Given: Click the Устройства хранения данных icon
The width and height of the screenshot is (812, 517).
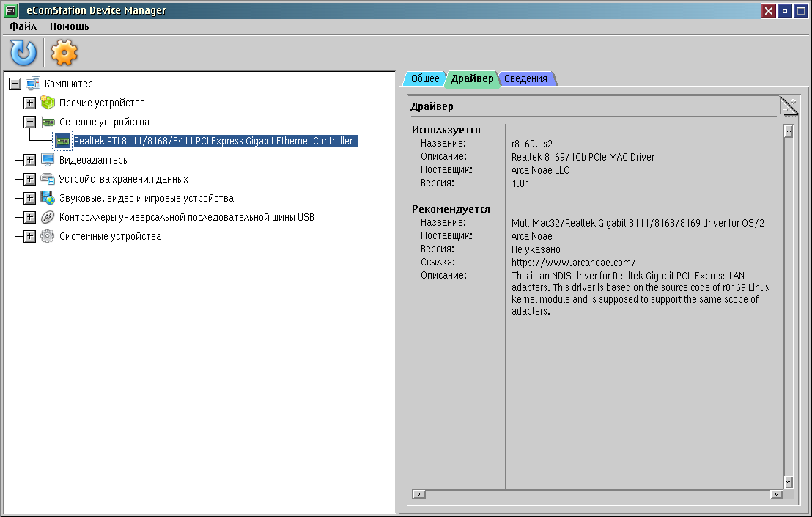Looking at the screenshot, I should 48,179.
